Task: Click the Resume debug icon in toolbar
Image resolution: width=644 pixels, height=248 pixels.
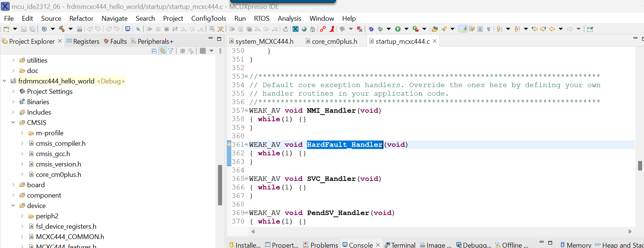Action: (149, 29)
